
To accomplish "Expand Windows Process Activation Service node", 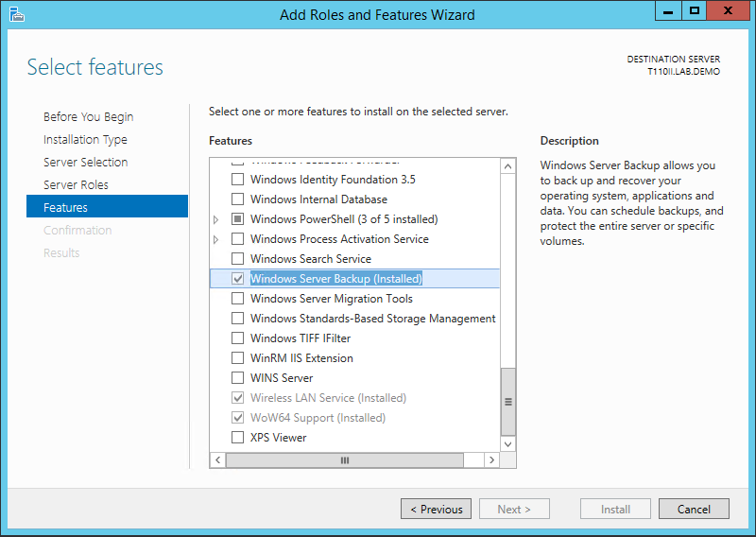I will point(216,239).
